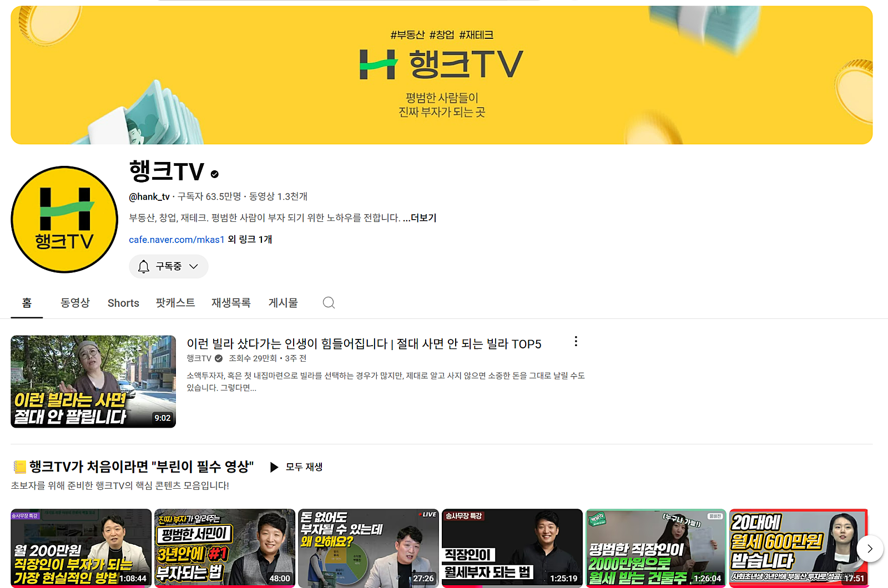888x588 pixels.
Task: Open the featured video title about 빌라 TOP5
Action: (364, 344)
